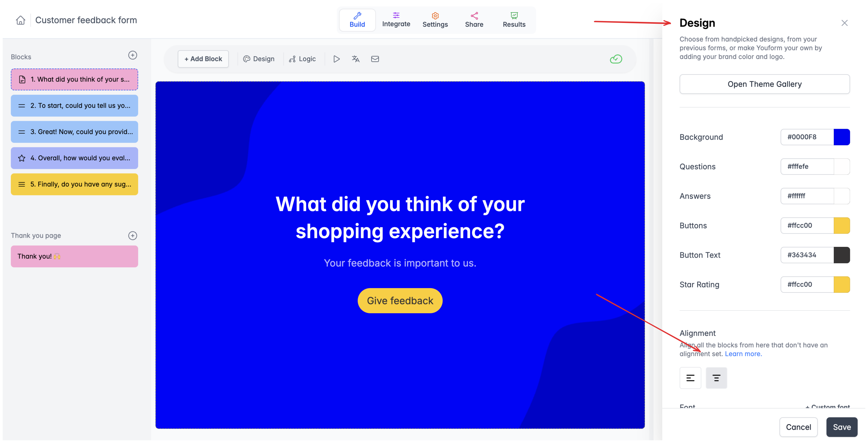Select center alignment option

pos(716,378)
